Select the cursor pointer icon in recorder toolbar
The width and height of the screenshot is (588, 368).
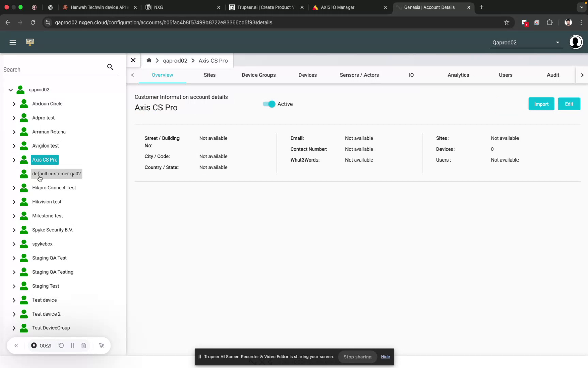[101, 345]
